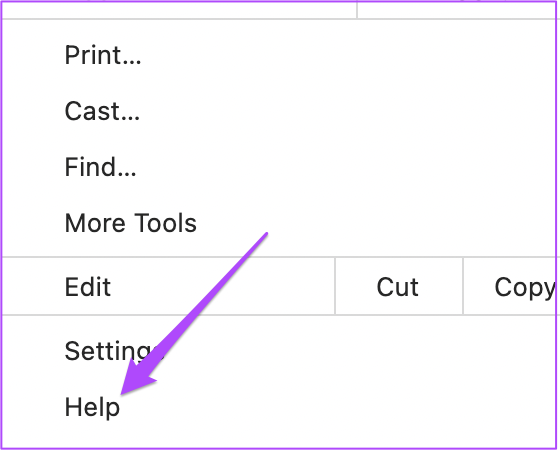Click the Cut button in Edit row

click(x=399, y=286)
